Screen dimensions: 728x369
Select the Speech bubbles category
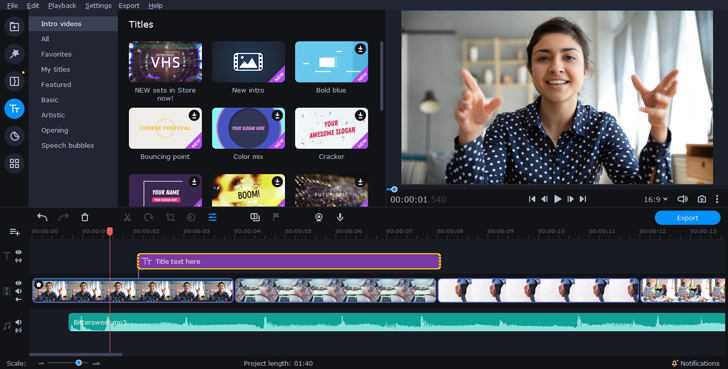click(67, 145)
